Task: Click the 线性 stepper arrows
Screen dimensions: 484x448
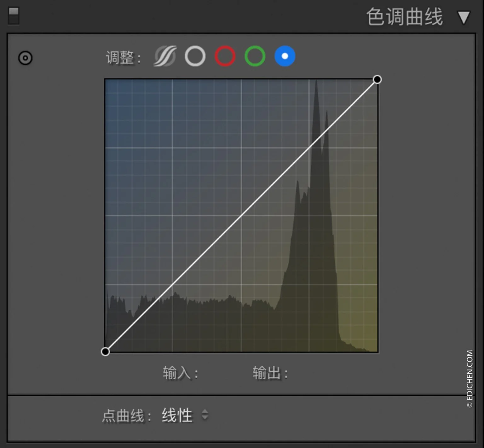Action: point(205,415)
